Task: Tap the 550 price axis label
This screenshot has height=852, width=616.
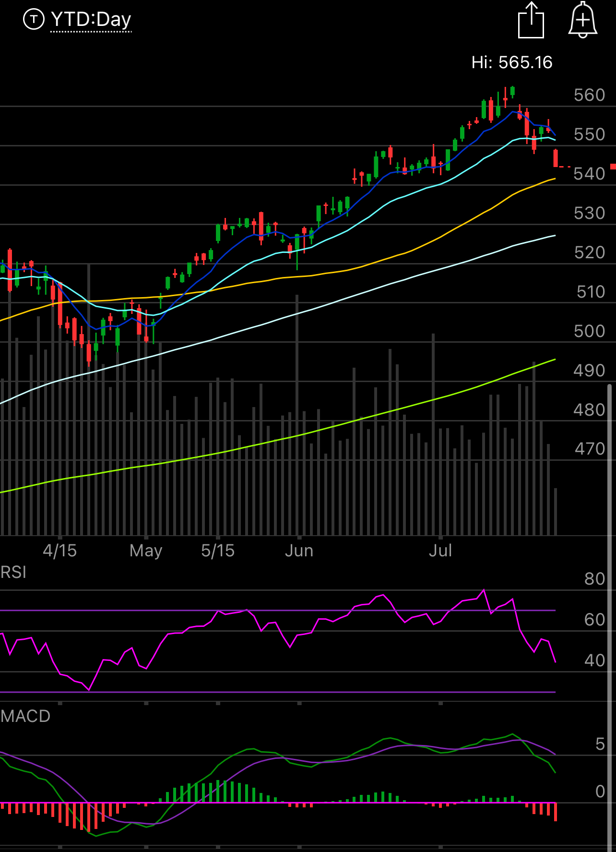Action: (589, 134)
